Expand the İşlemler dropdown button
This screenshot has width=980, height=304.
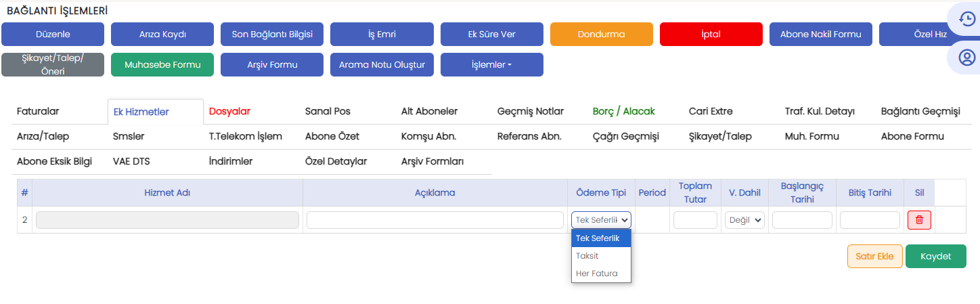(x=491, y=65)
